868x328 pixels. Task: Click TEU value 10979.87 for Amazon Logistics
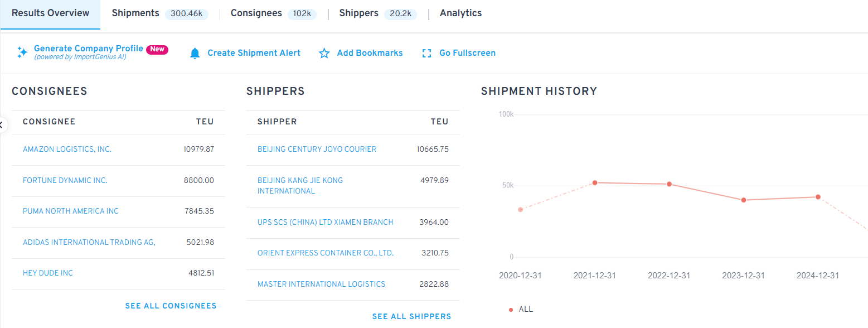(198, 149)
